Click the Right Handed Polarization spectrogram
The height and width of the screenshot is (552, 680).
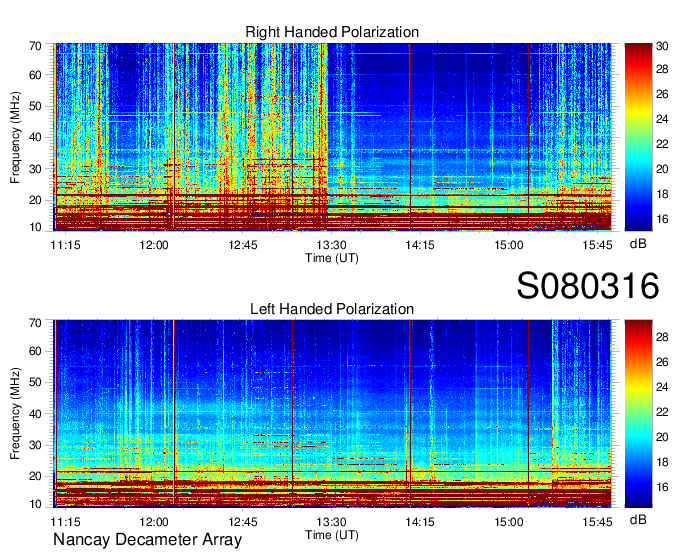click(x=332, y=137)
